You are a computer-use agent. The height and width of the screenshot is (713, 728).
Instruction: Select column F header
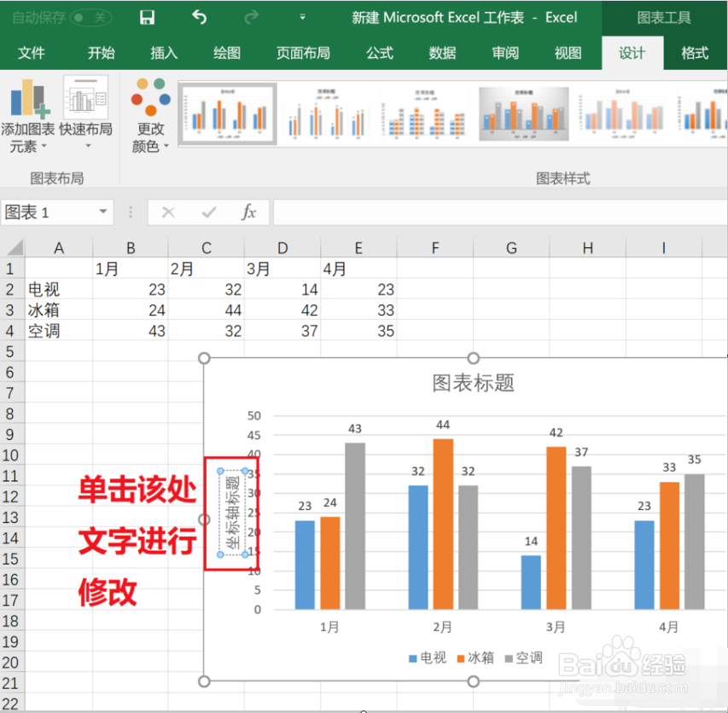point(435,247)
